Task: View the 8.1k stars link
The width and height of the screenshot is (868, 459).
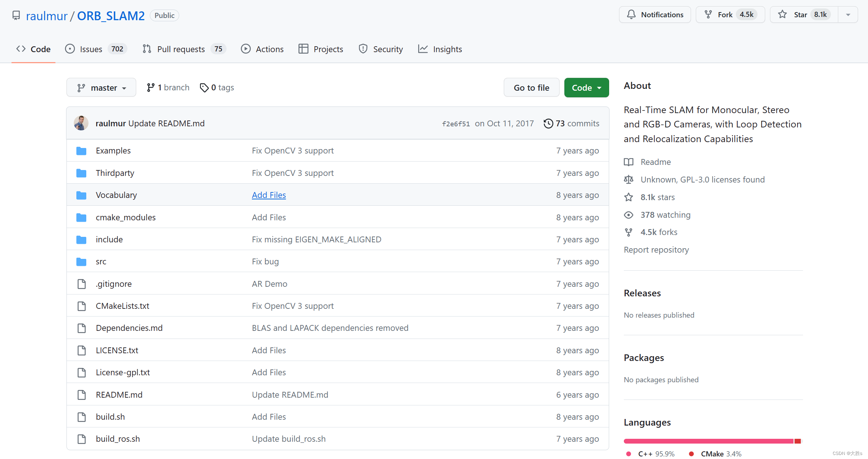Action: (x=658, y=197)
